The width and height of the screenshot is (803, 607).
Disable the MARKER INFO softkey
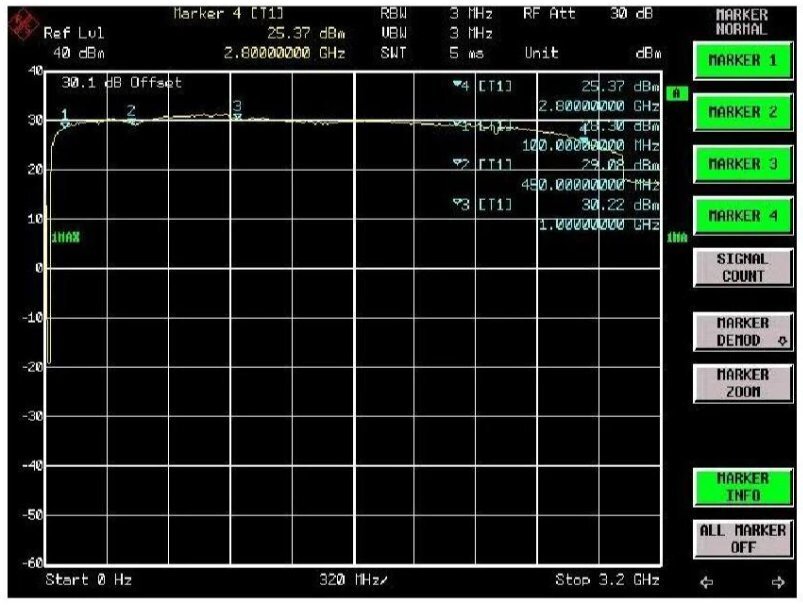[x=742, y=487]
